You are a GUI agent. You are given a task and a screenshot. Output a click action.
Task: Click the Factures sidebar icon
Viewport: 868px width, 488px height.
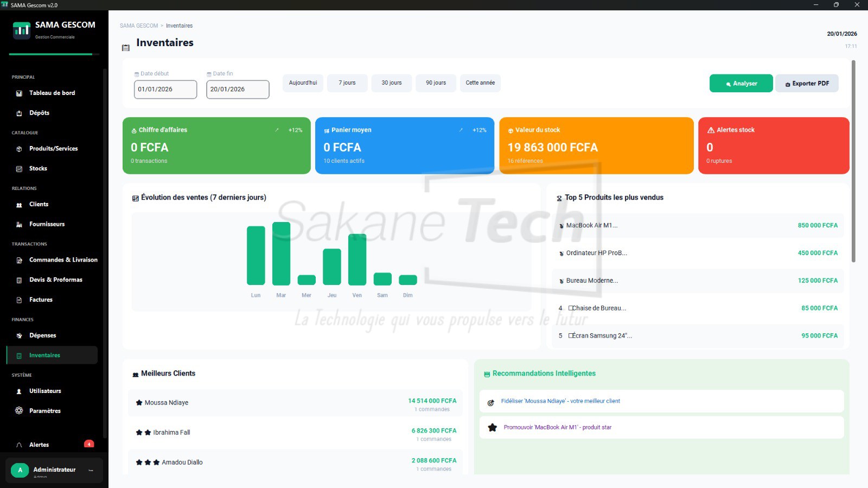19,300
